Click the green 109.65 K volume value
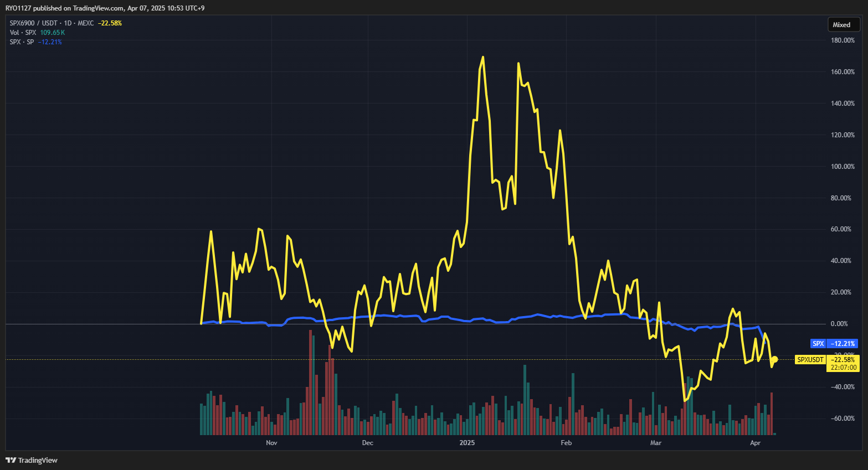The width and height of the screenshot is (868, 470). point(52,33)
